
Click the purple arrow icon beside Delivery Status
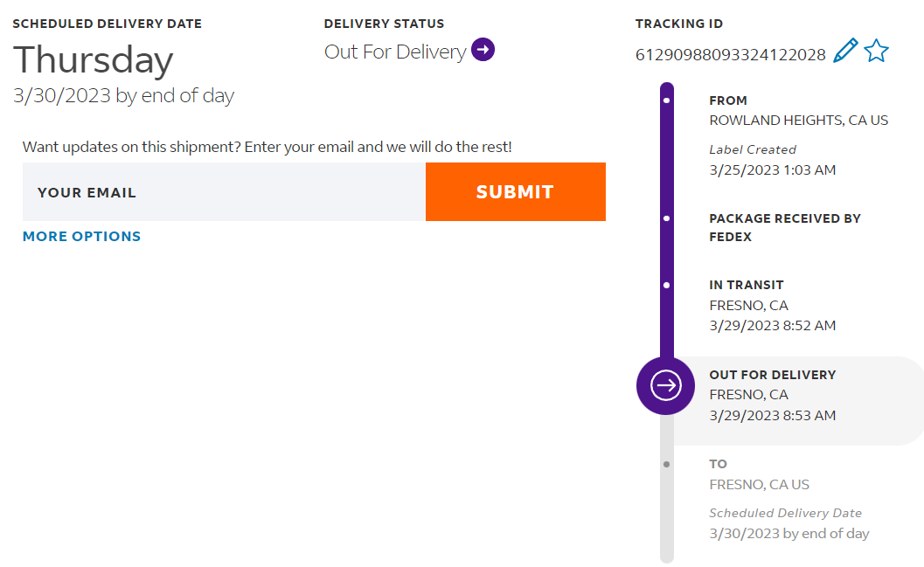[x=483, y=50]
